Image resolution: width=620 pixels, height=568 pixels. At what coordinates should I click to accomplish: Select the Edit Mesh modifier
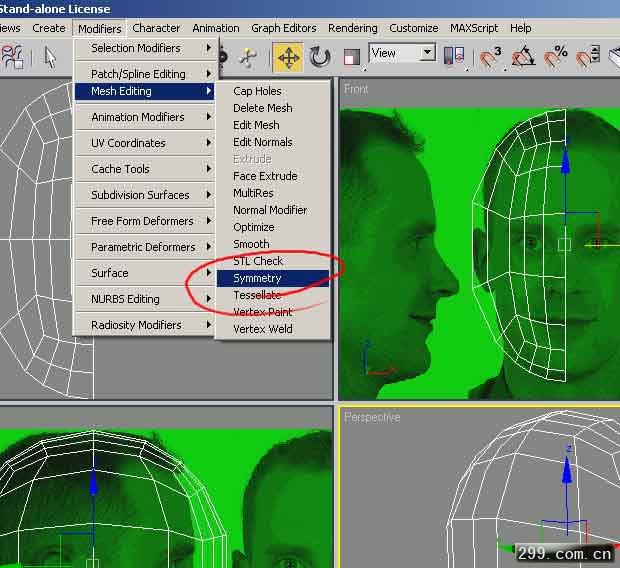click(256, 125)
